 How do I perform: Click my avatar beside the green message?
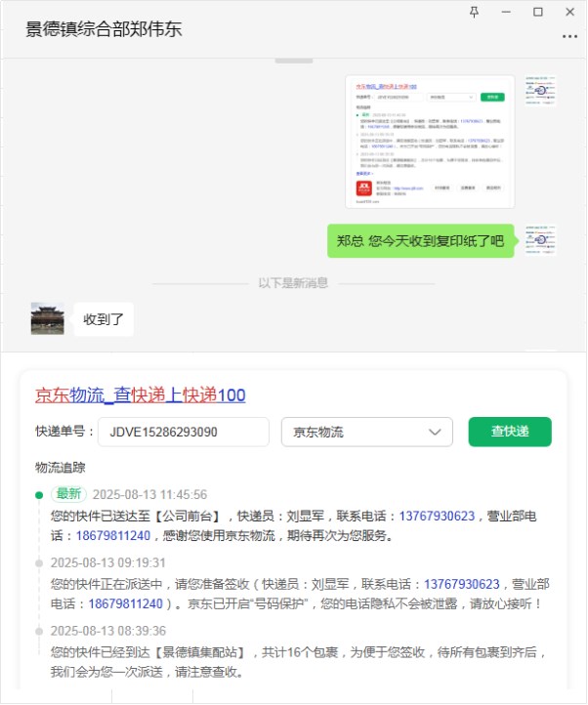(x=540, y=240)
